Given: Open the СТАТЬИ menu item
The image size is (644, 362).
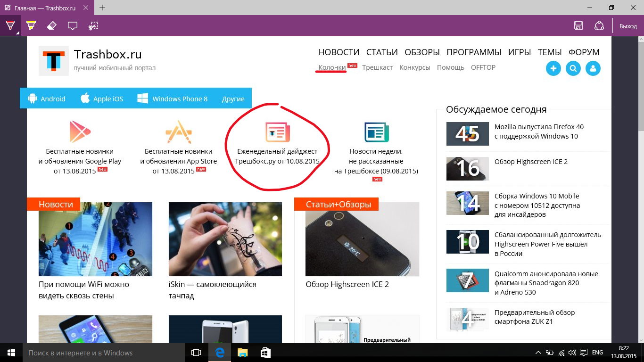Looking at the screenshot, I should click(x=382, y=52).
